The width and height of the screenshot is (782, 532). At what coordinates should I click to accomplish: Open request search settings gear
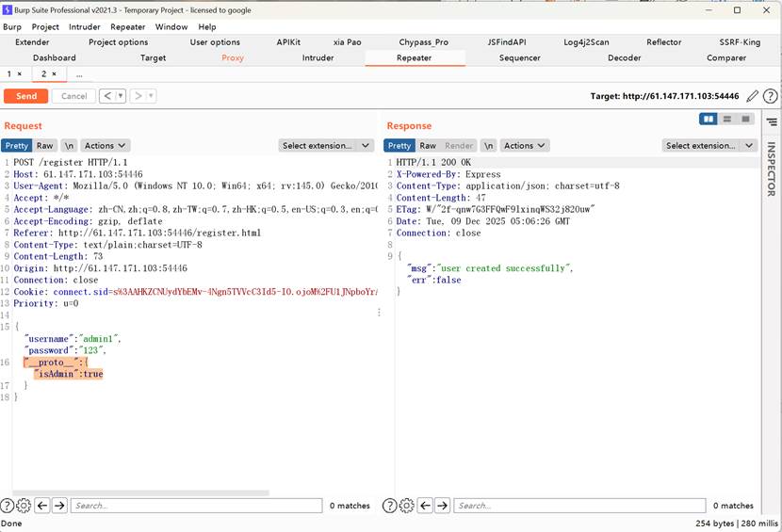pos(24,506)
